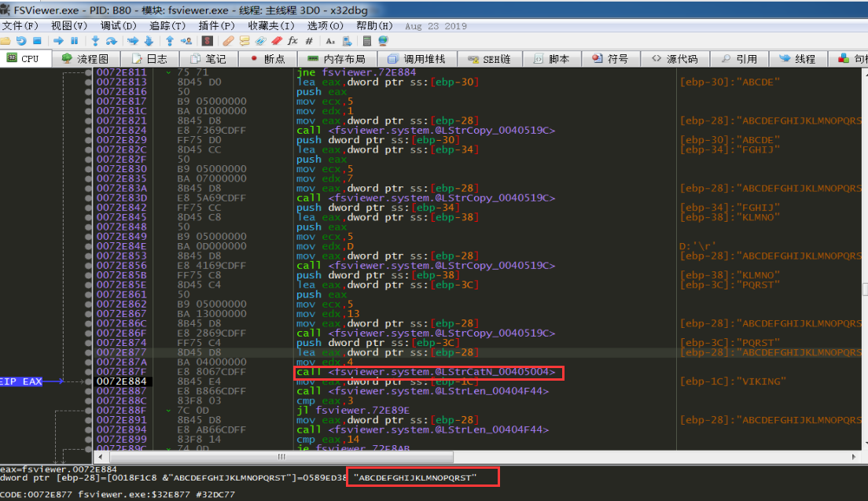This screenshot has height=501, width=868.
Task: Open the Functions fx icon
Action: click(292, 40)
